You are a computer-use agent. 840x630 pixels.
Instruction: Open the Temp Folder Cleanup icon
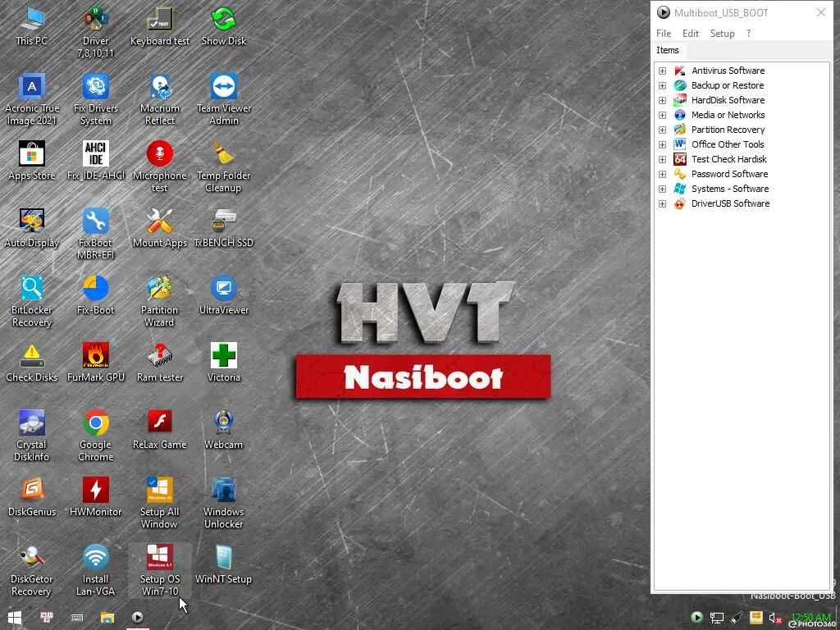tap(223, 167)
